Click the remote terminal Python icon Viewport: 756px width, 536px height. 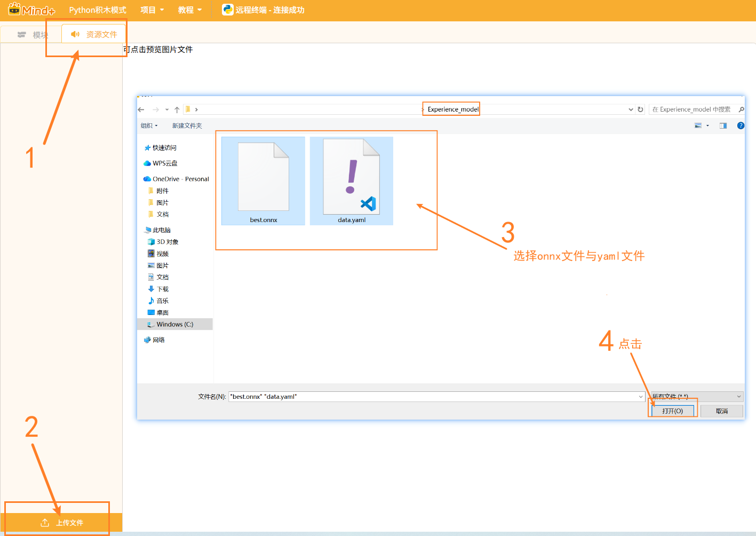click(228, 10)
